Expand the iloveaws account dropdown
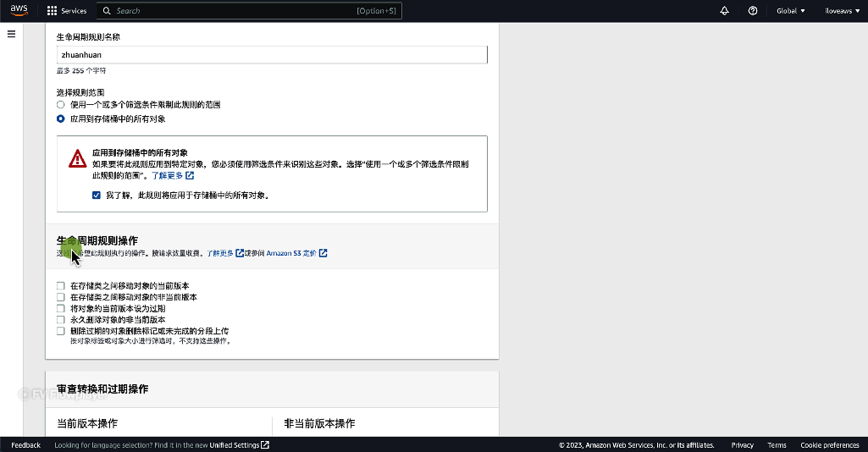Viewport: 868px width, 452px height. [x=842, y=11]
